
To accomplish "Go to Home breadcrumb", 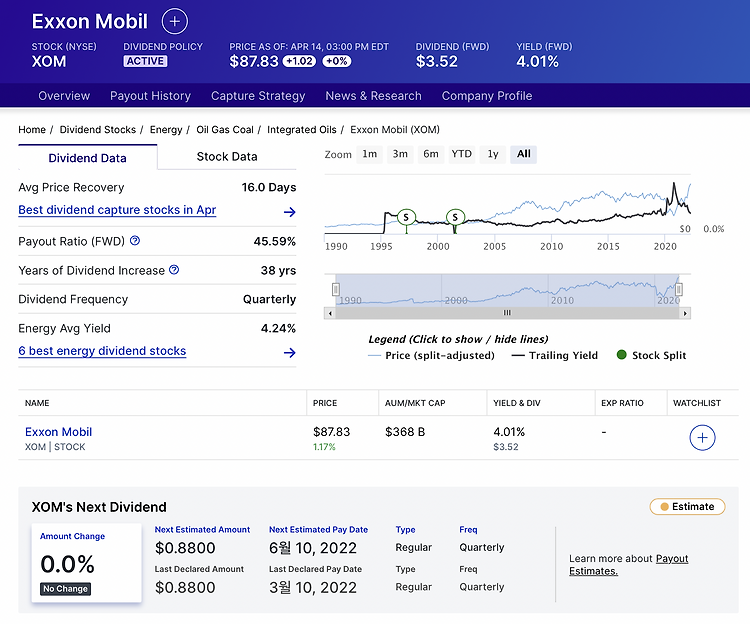I will pos(32,130).
